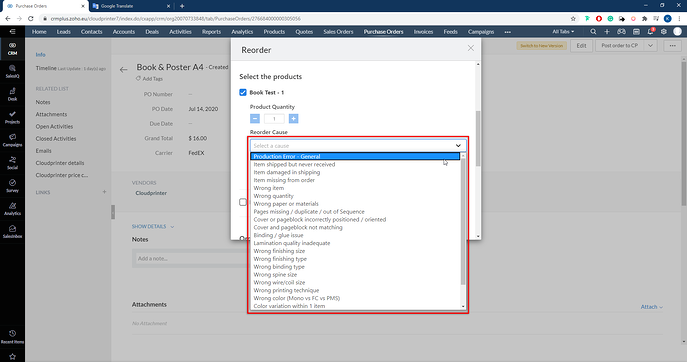Tick the second product checkbox in Reorder
The height and width of the screenshot is (362, 687).
[x=243, y=202]
